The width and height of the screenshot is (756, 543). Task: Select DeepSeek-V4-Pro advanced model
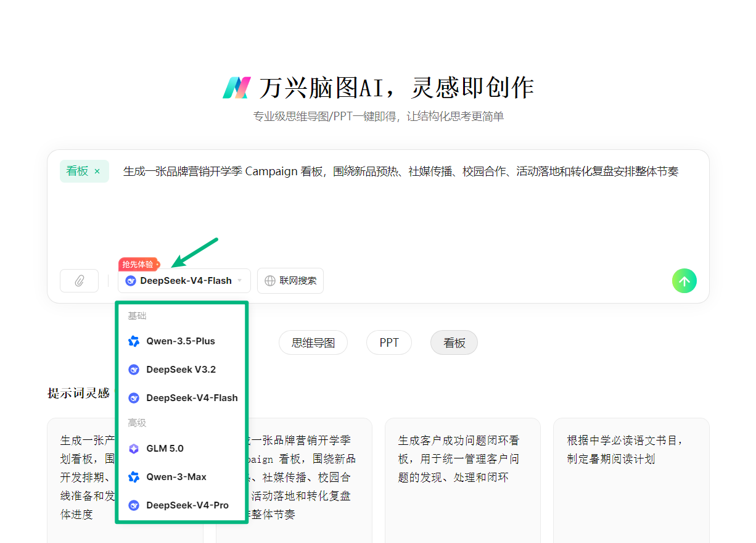pos(181,505)
